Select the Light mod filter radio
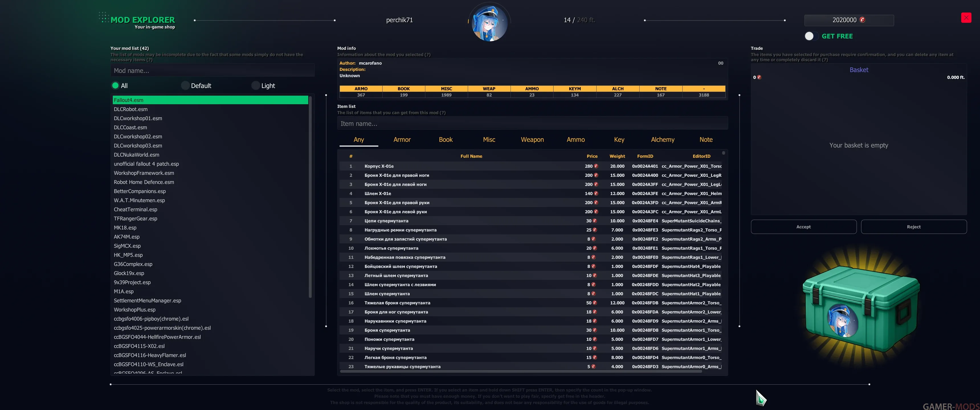This screenshot has width=980, height=410. click(256, 86)
